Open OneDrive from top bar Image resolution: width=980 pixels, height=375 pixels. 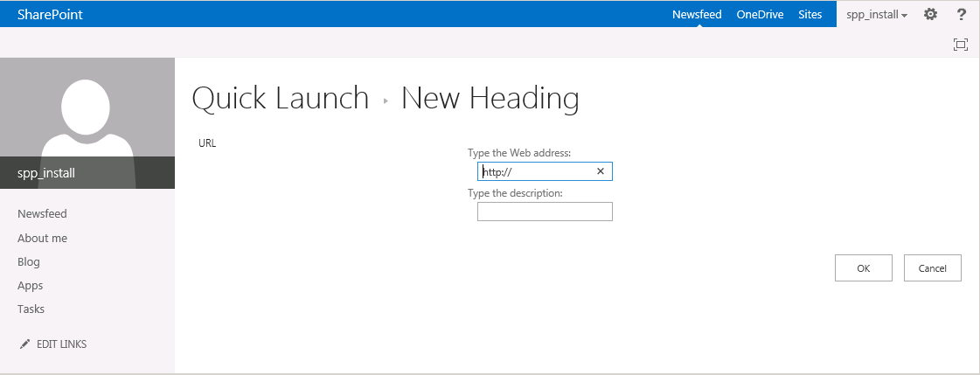(x=760, y=14)
